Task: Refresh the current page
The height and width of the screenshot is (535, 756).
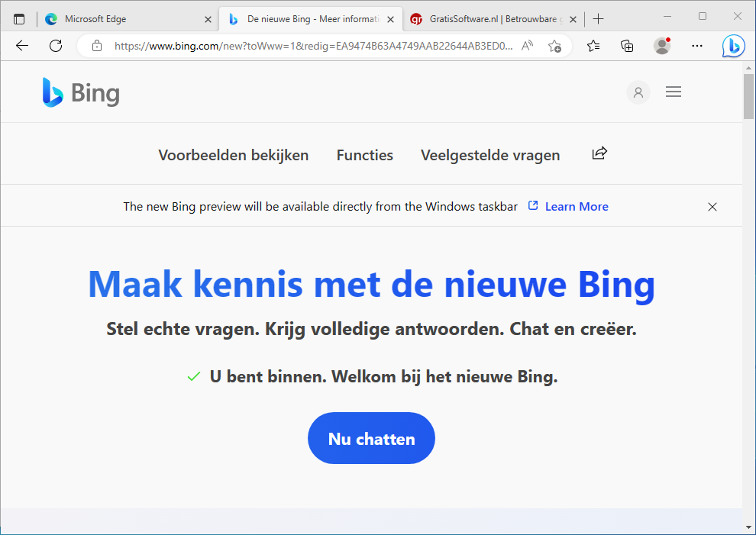Action: (56, 46)
